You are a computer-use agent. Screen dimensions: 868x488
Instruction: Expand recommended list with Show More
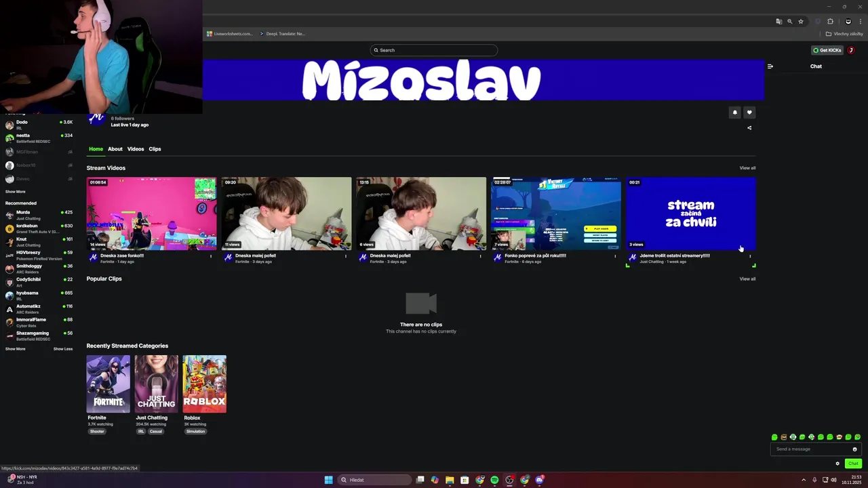pyautogui.click(x=15, y=349)
